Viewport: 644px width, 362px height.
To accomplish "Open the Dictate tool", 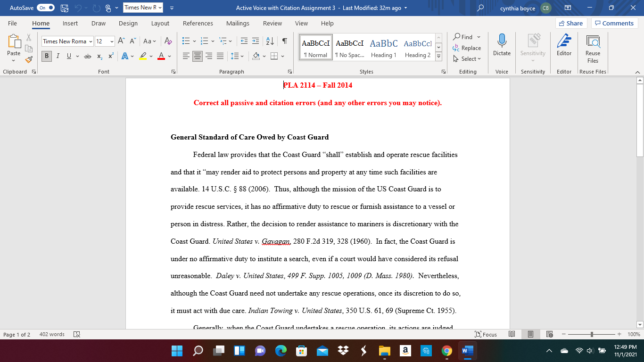I will 501,46.
